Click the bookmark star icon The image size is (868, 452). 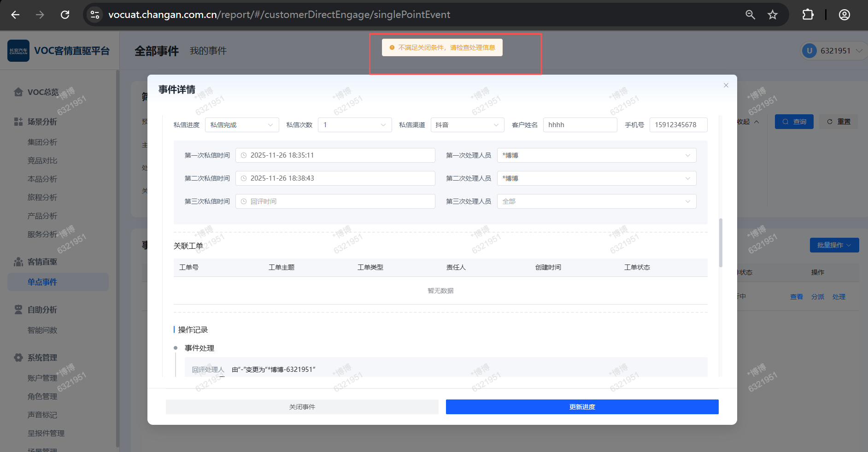(x=773, y=15)
